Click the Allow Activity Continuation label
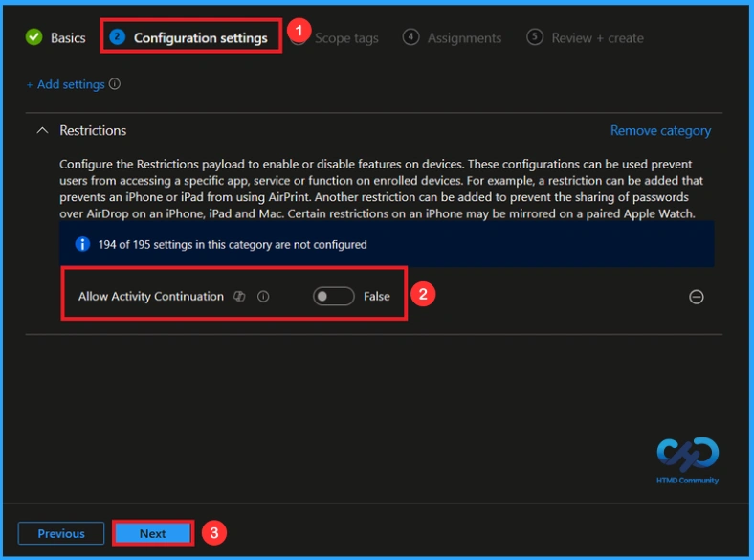754x560 pixels. [x=151, y=297]
